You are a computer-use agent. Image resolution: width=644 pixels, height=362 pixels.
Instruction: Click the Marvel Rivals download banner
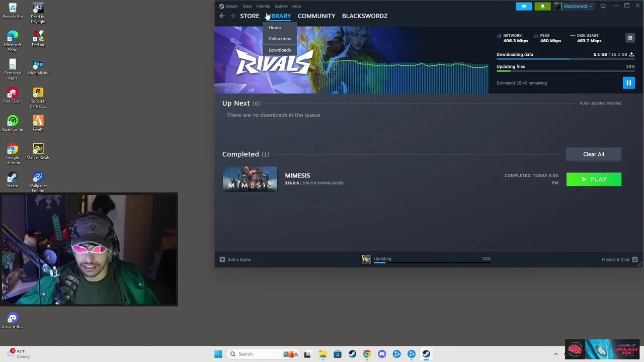(x=351, y=60)
